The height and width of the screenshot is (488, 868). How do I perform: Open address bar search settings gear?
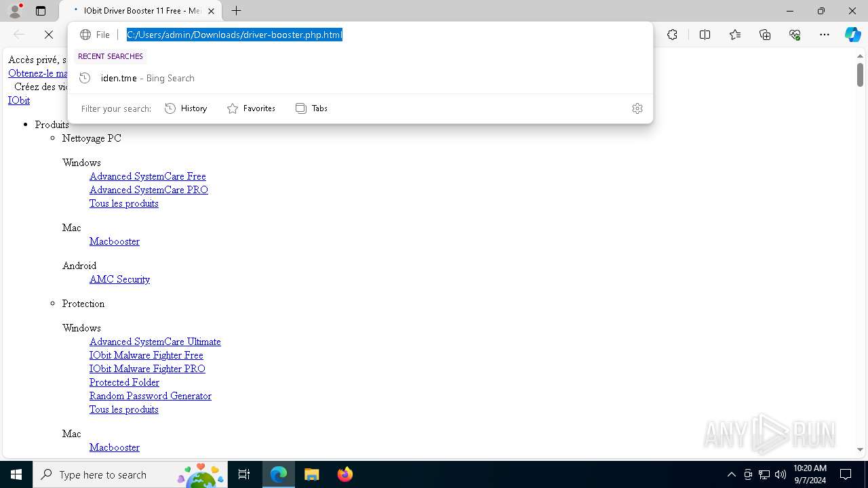point(637,108)
